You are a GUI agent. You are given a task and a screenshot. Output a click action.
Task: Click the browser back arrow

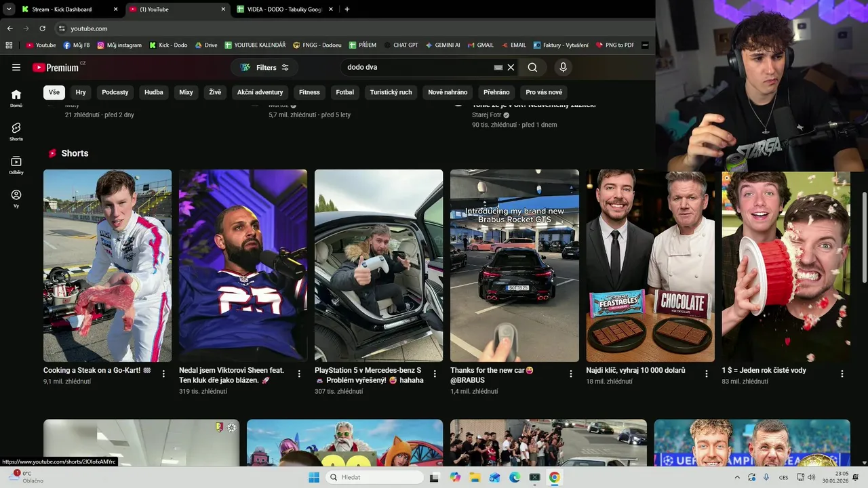coord(9,28)
